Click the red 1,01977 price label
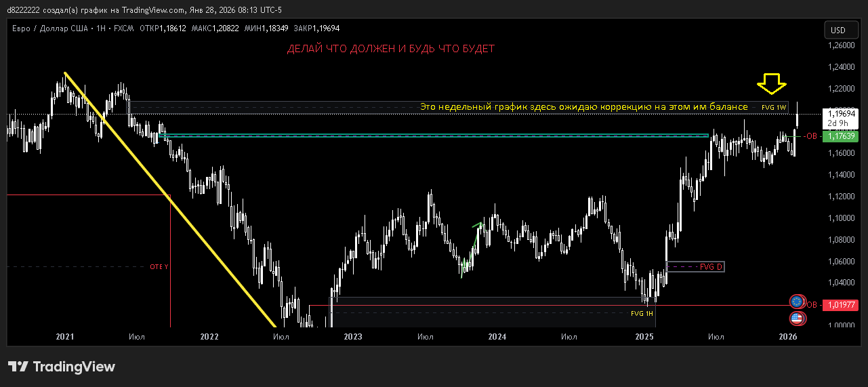The height and width of the screenshot is (387, 868). click(x=840, y=305)
